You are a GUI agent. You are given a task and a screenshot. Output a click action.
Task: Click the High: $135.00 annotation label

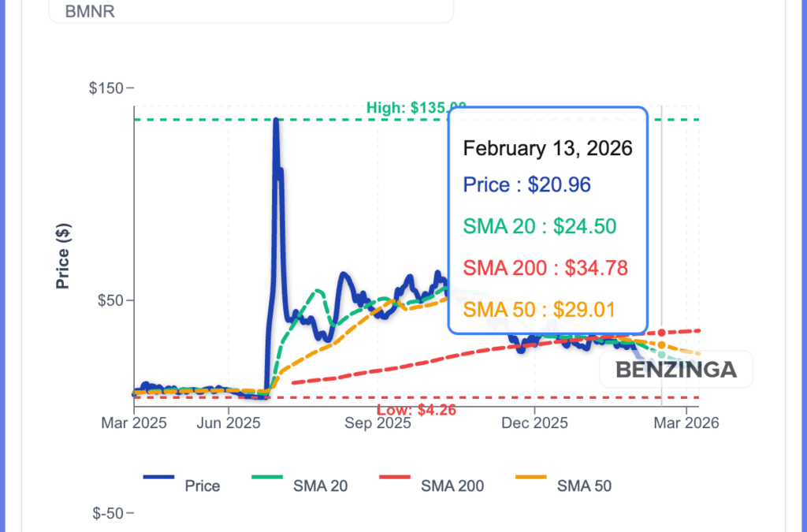point(416,108)
